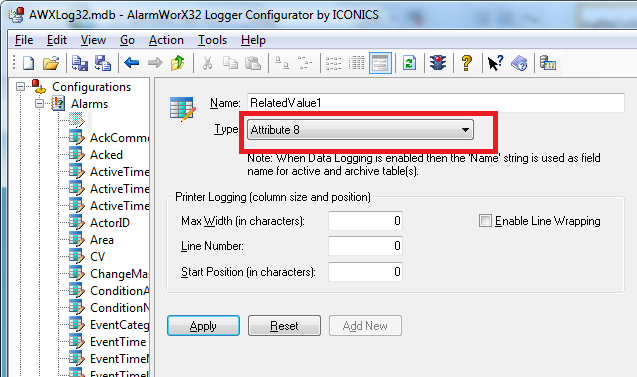Image resolution: width=637 pixels, height=377 pixels.
Task: Go forward with the gray right arrow
Action: (155, 63)
